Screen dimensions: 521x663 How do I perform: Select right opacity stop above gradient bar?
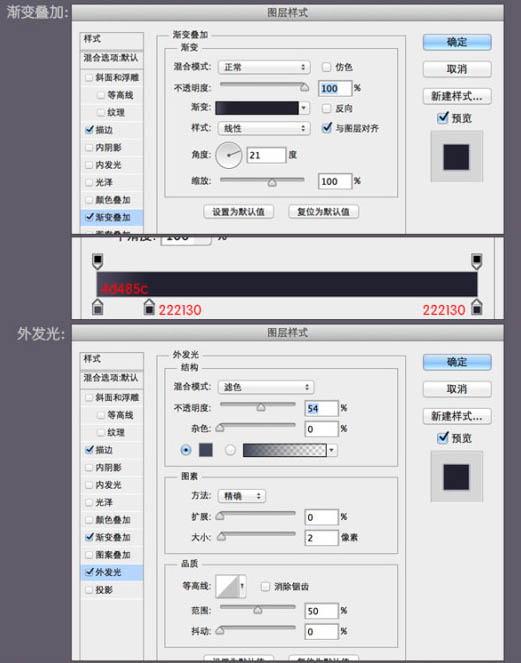tap(477, 261)
